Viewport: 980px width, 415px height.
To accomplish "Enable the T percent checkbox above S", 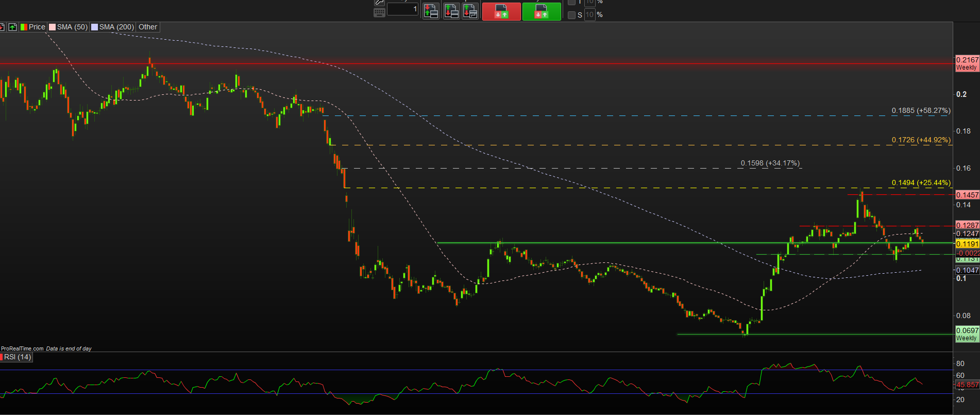I will (571, 2).
